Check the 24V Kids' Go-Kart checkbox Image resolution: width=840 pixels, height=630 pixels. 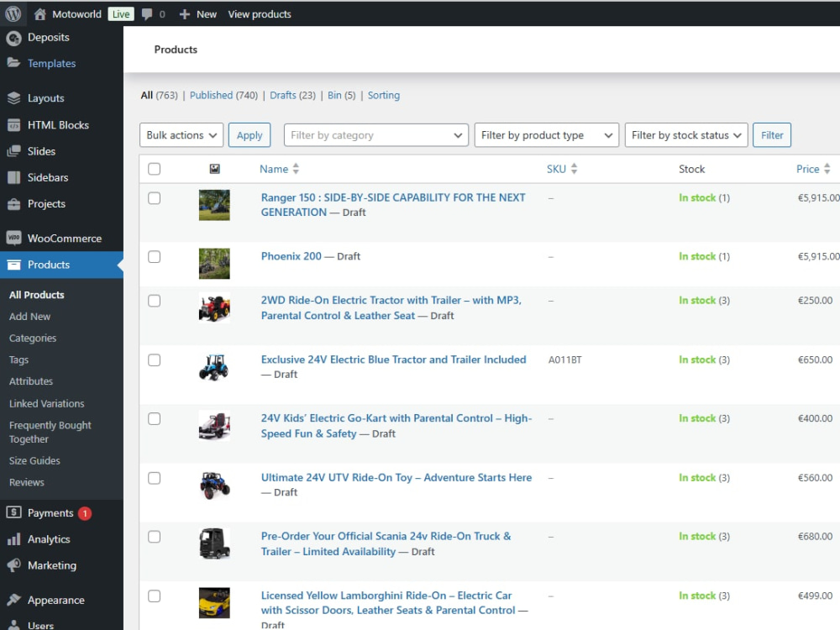point(155,418)
